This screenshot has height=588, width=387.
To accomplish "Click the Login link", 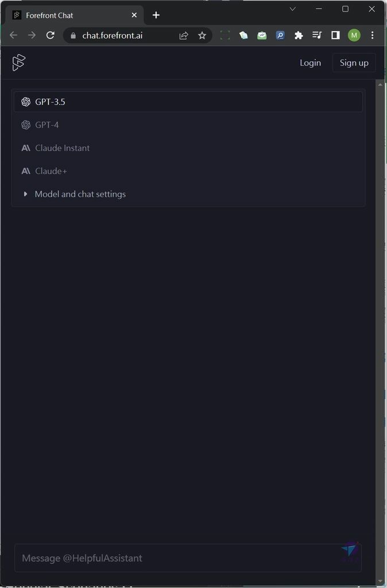I will point(310,63).
